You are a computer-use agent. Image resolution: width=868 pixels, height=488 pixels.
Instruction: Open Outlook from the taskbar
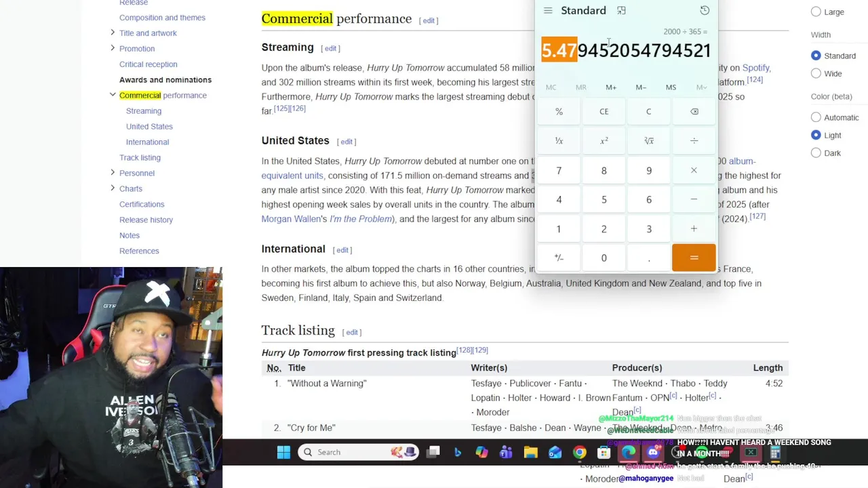pyautogui.click(x=555, y=452)
